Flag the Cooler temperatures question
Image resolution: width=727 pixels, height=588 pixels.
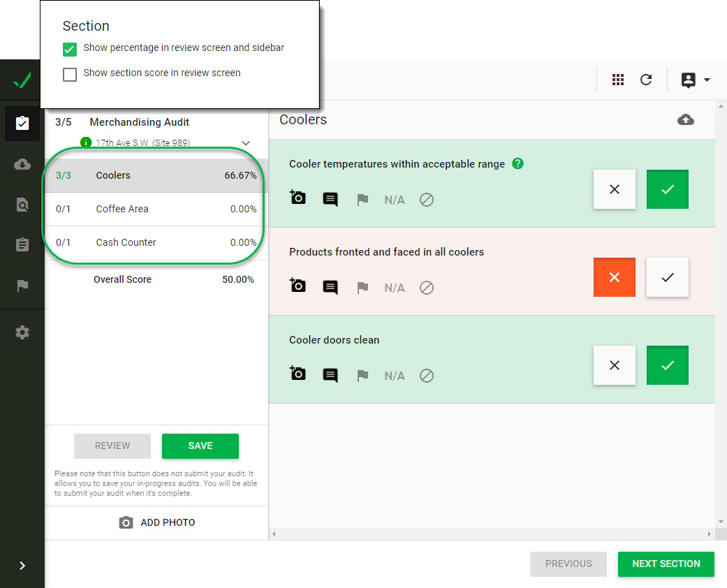[x=362, y=200]
